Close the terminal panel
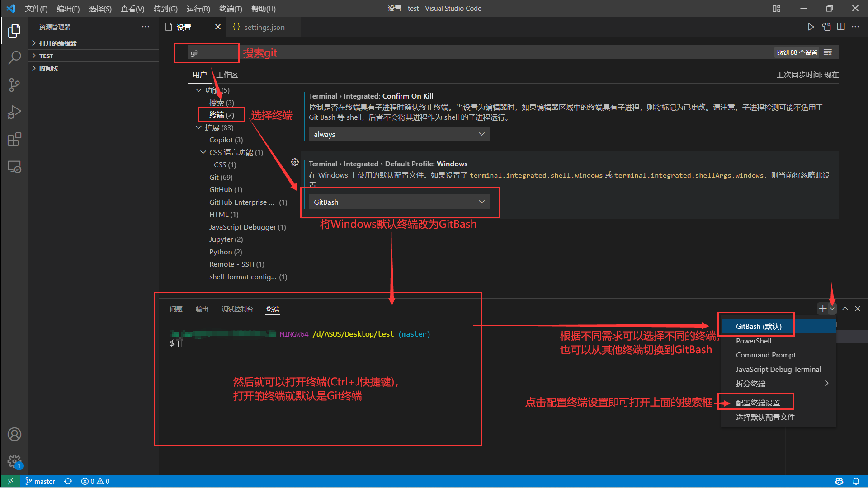Viewport: 868px width, 488px height. [x=858, y=309]
